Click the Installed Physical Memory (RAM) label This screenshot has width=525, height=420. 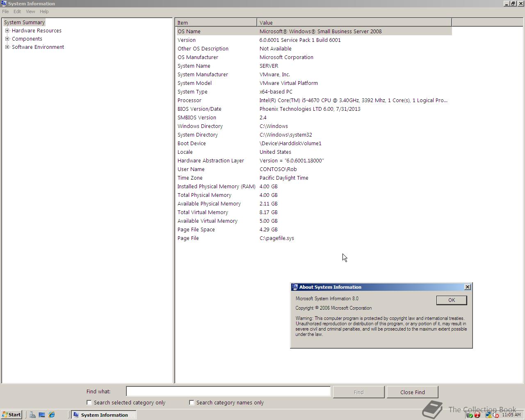(x=216, y=186)
